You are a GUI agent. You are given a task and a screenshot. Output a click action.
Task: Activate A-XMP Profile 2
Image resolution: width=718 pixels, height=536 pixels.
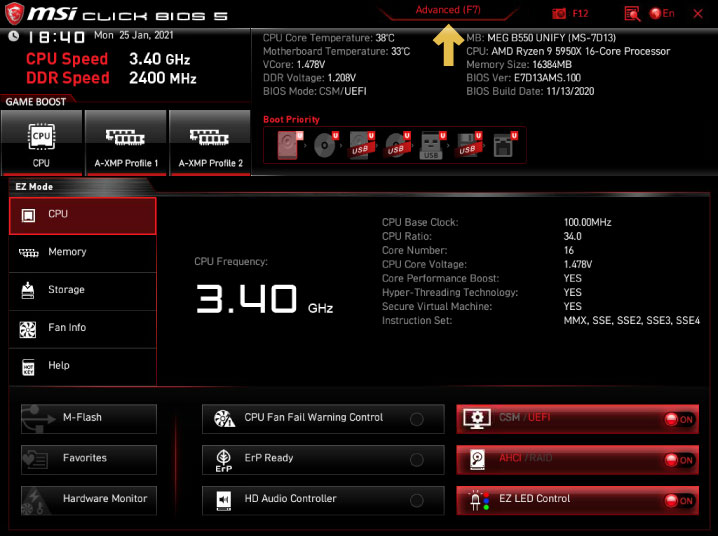click(x=210, y=142)
